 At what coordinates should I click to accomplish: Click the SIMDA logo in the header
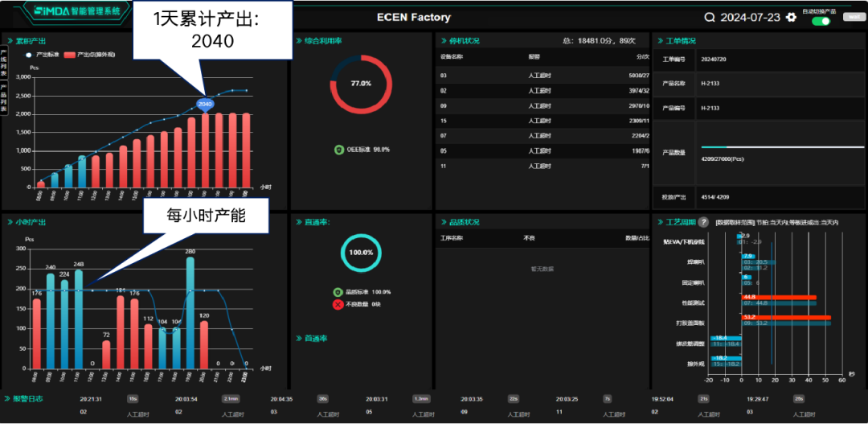coord(47,11)
